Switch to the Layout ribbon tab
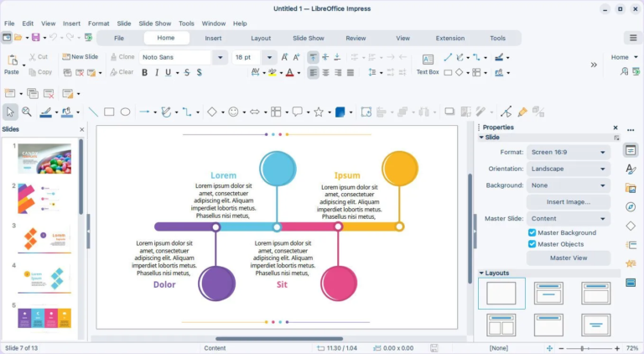This screenshot has width=644, height=354. coord(261,38)
